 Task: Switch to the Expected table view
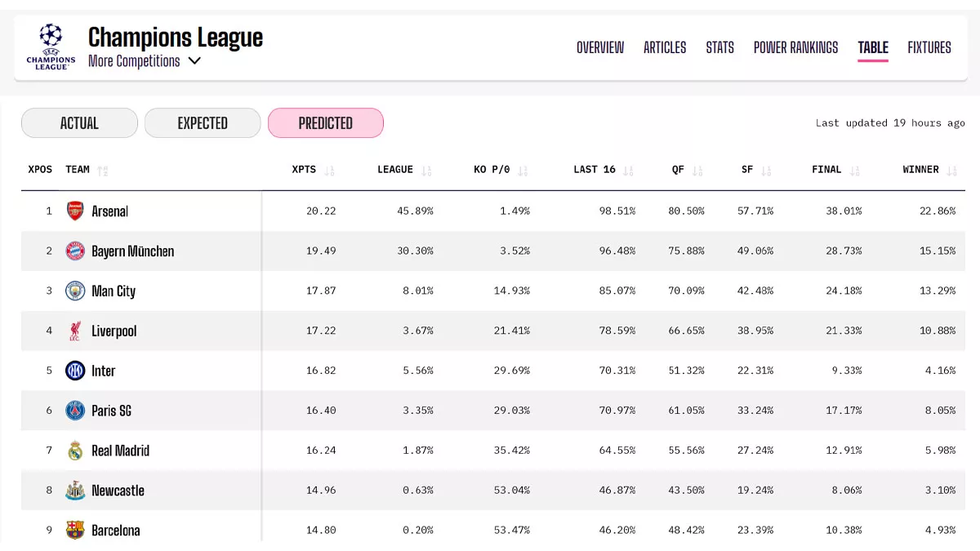(x=203, y=123)
